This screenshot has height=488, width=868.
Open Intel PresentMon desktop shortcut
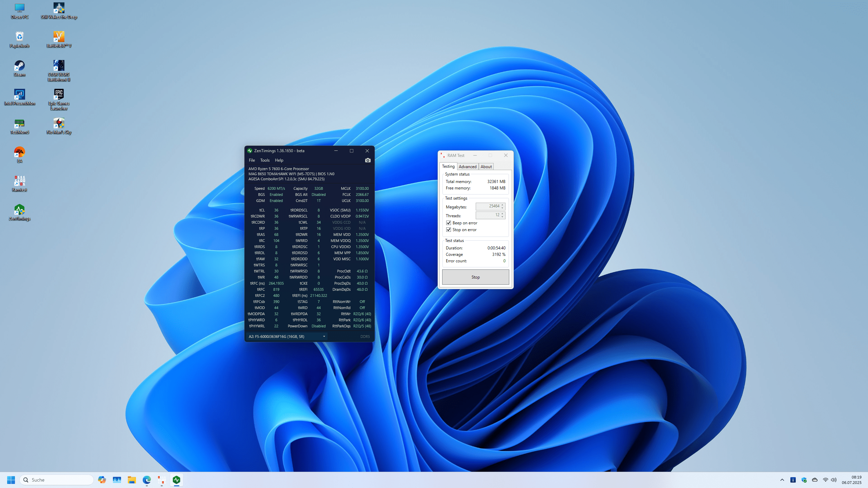pos(19,95)
